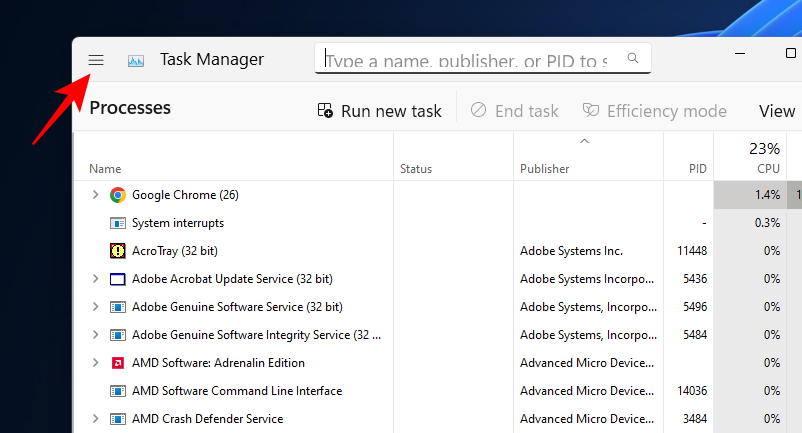This screenshot has height=433, width=802.
Task: Click the End task button
Action: pos(514,111)
